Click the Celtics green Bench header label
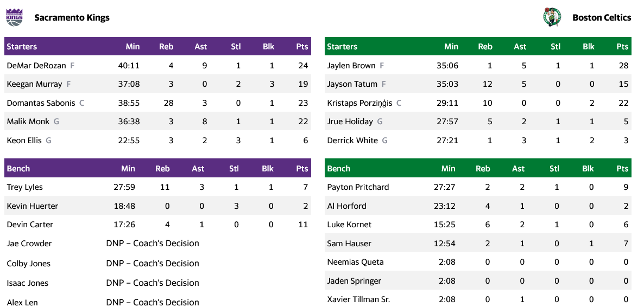The image size is (644, 307). [338, 169]
